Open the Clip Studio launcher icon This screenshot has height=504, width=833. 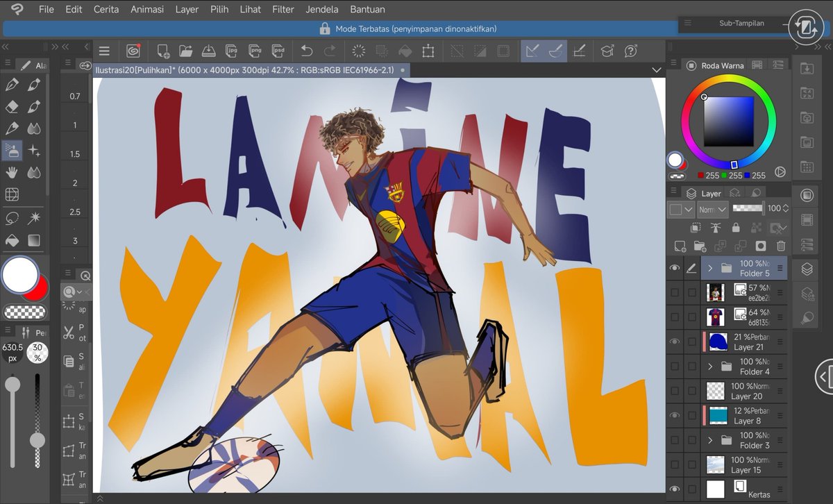click(x=133, y=51)
